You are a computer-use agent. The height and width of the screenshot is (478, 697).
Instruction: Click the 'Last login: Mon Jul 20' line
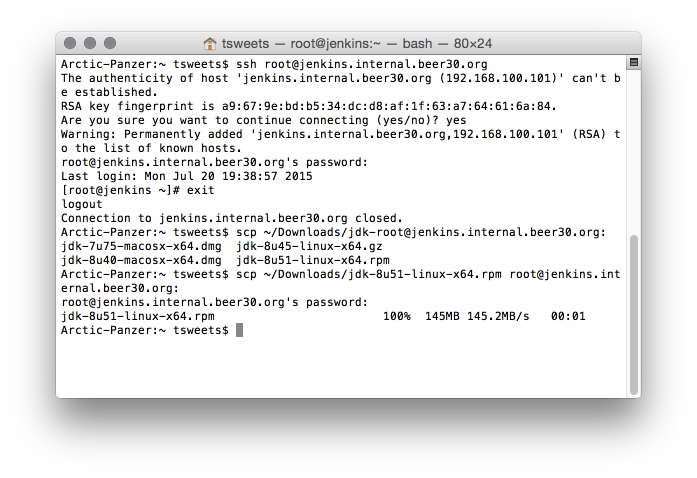point(187,176)
